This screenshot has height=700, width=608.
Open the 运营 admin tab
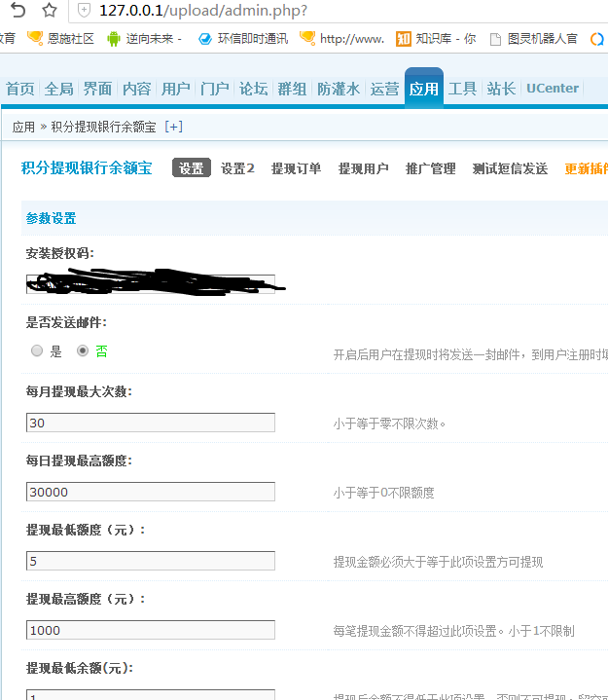384,89
